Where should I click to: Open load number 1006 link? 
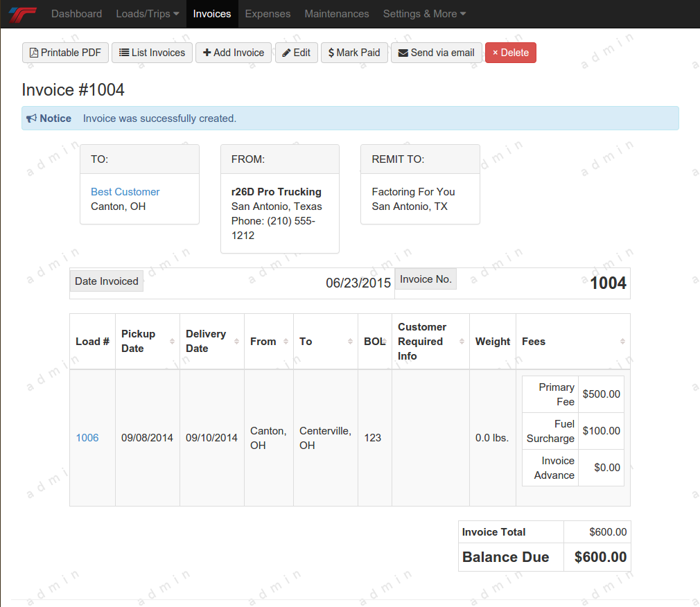[87, 438]
